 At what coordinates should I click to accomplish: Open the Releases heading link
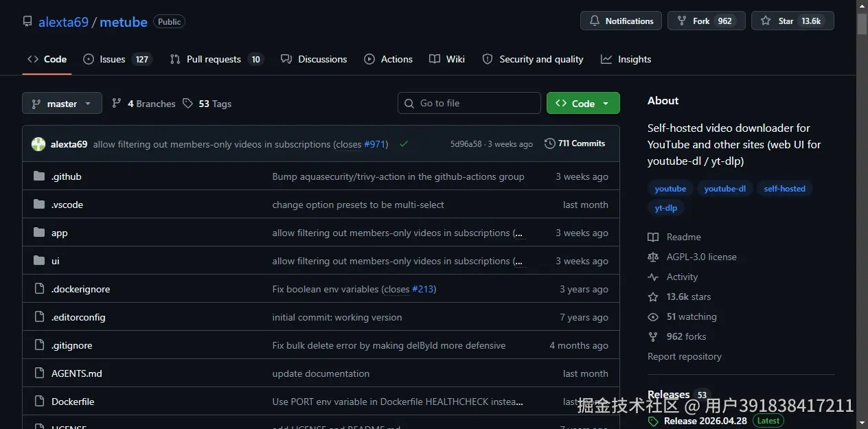click(x=668, y=395)
